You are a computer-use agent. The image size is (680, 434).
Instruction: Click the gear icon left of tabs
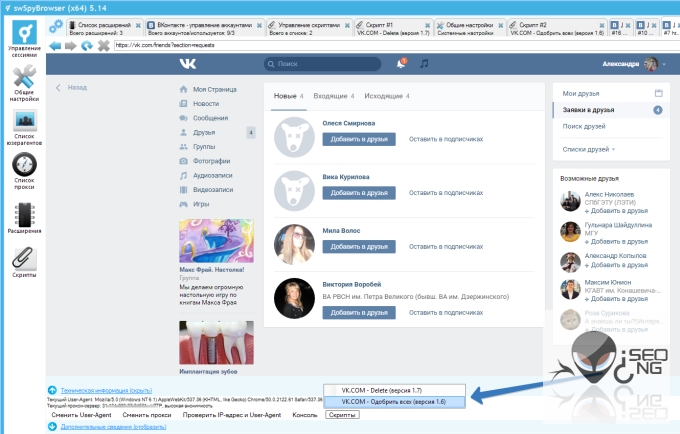pyautogui.click(x=56, y=27)
